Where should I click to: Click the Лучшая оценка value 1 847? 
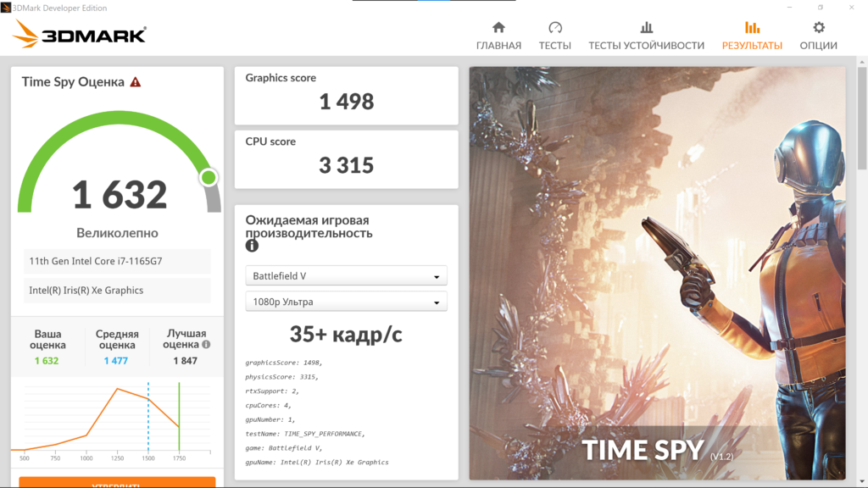pyautogui.click(x=185, y=361)
